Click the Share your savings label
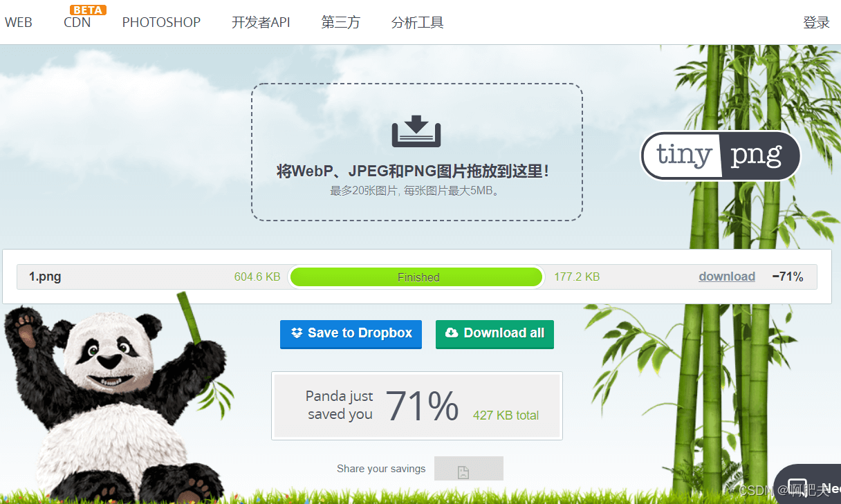Image resolution: width=841 pixels, height=504 pixels. point(381,469)
